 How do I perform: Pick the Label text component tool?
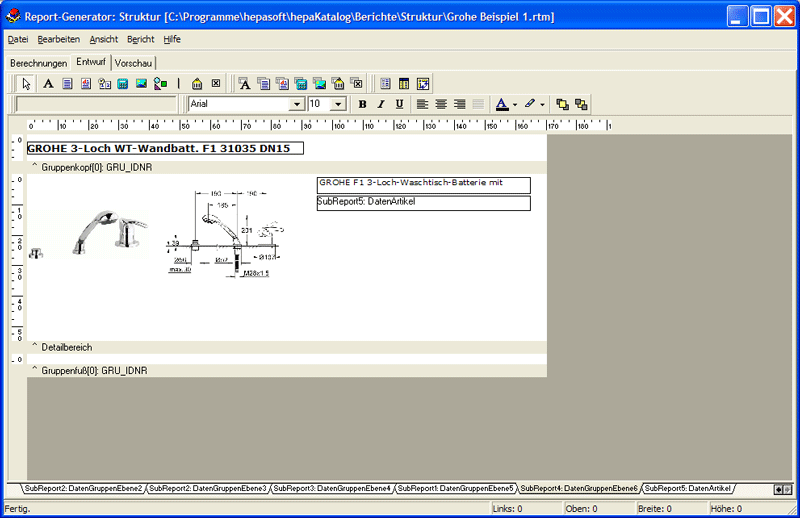coord(48,84)
